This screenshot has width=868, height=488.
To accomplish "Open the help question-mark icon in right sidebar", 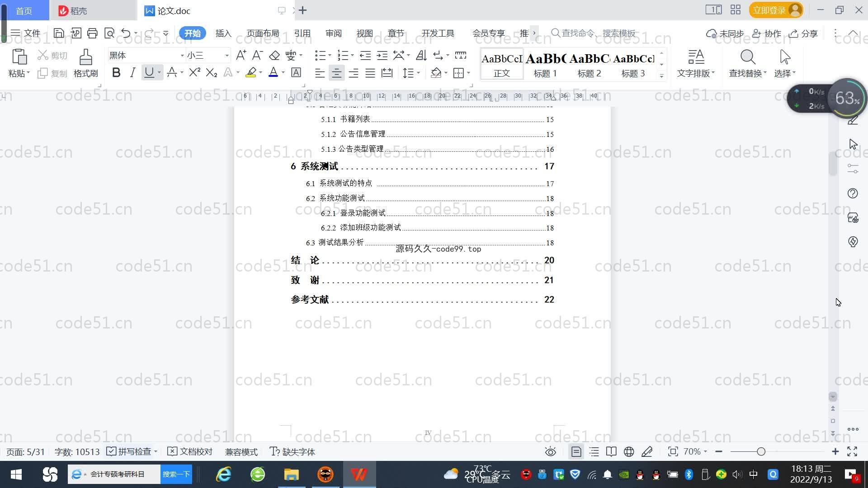I will 853,193.
